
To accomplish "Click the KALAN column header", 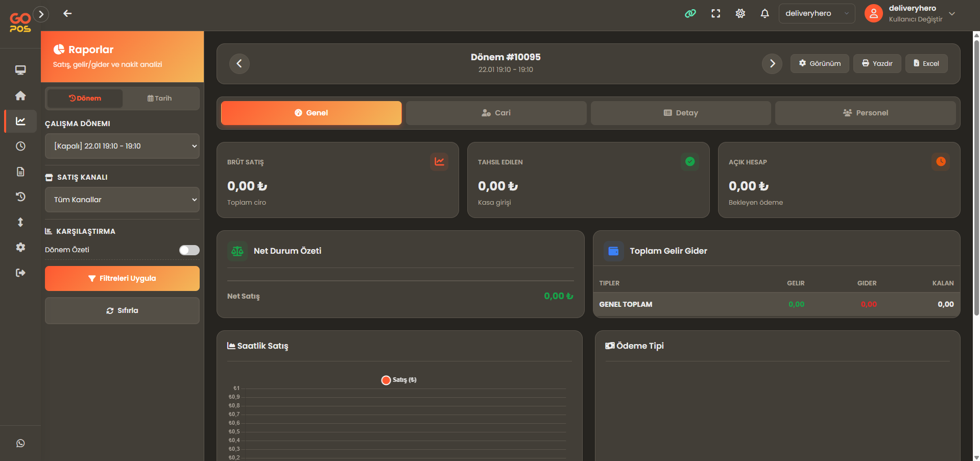I will [x=943, y=283].
